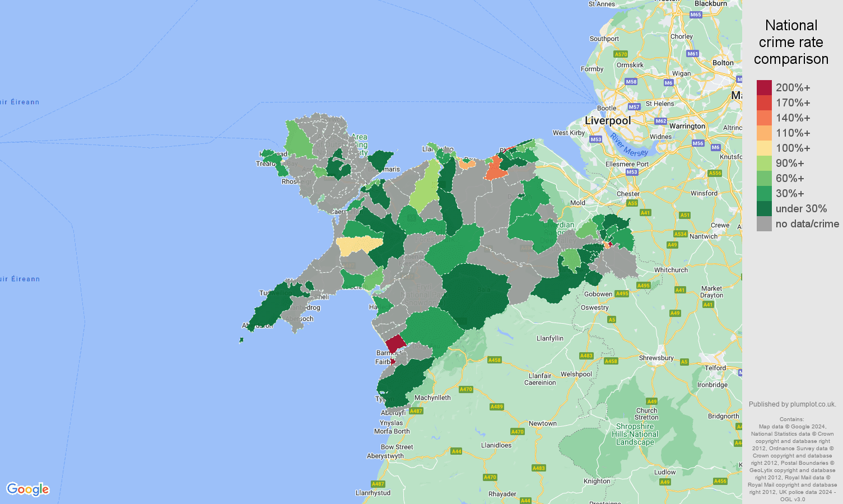Click the 90%+ light green legend swatch
The width and height of the screenshot is (843, 504).
[x=764, y=163]
